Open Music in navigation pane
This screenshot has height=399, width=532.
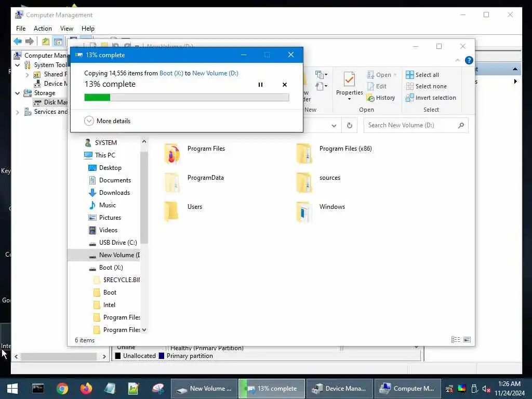pyautogui.click(x=102, y=205)
